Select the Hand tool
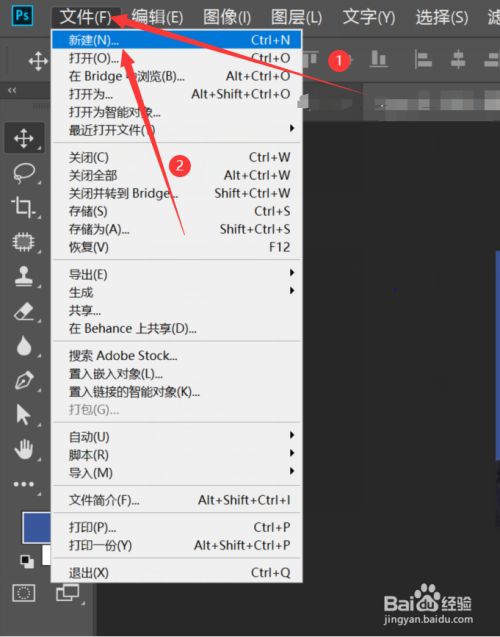Screen dimensions: 500x637 [24, 449]
